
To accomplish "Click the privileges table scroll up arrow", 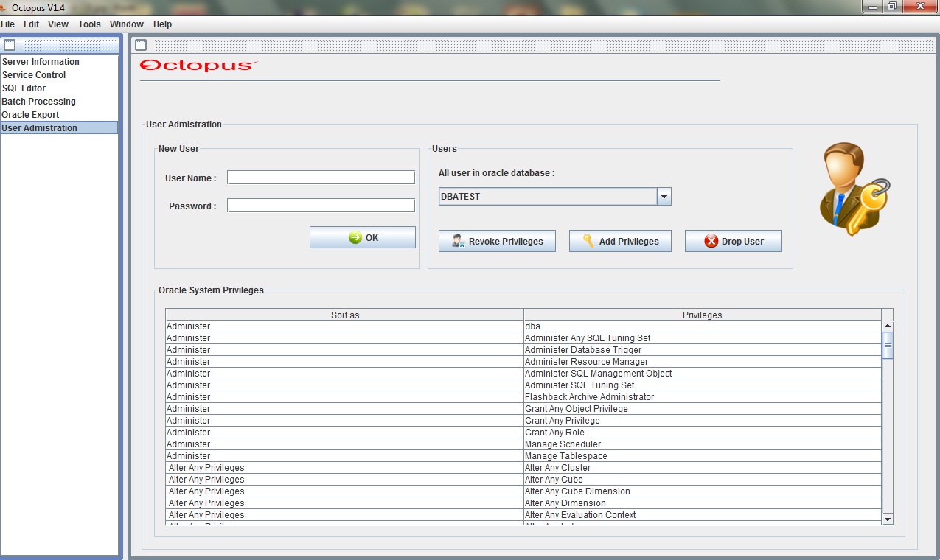I will [x=888, y=326].
